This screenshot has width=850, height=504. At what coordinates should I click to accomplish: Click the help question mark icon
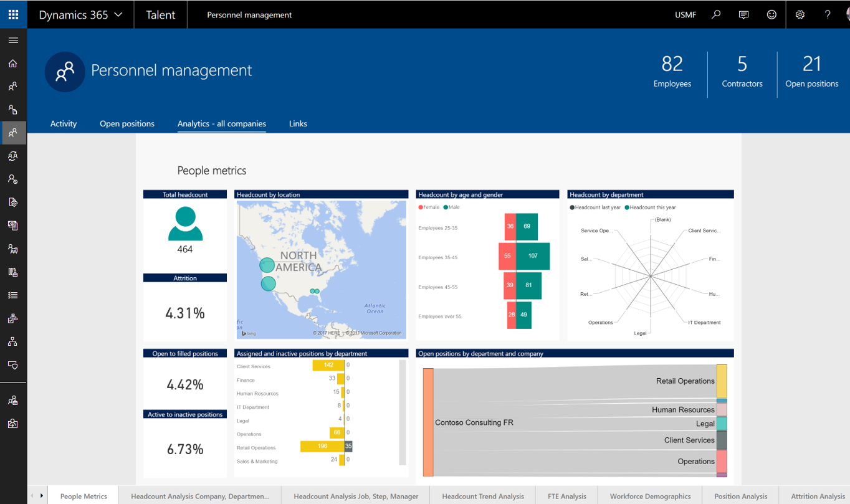point(828,14)
